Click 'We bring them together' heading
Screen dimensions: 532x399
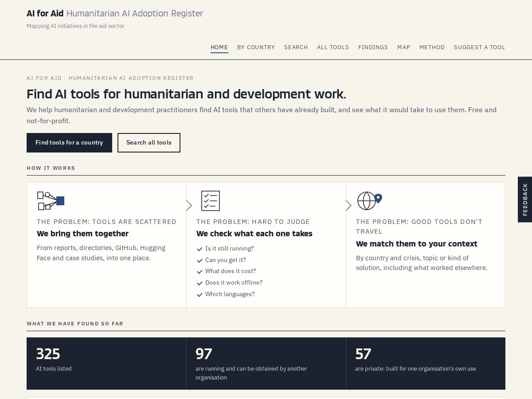(x=82, y=234)
